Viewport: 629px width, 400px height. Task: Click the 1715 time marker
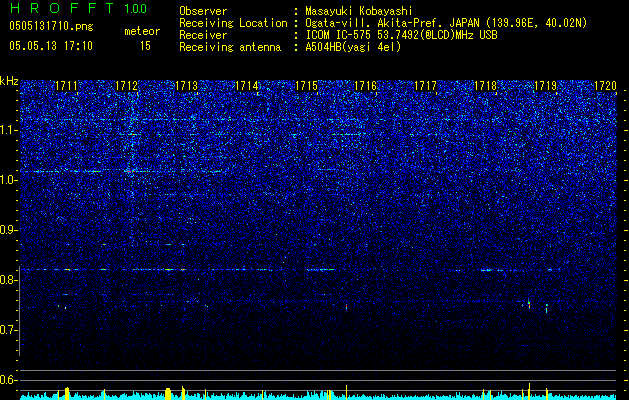coord(306,86)
